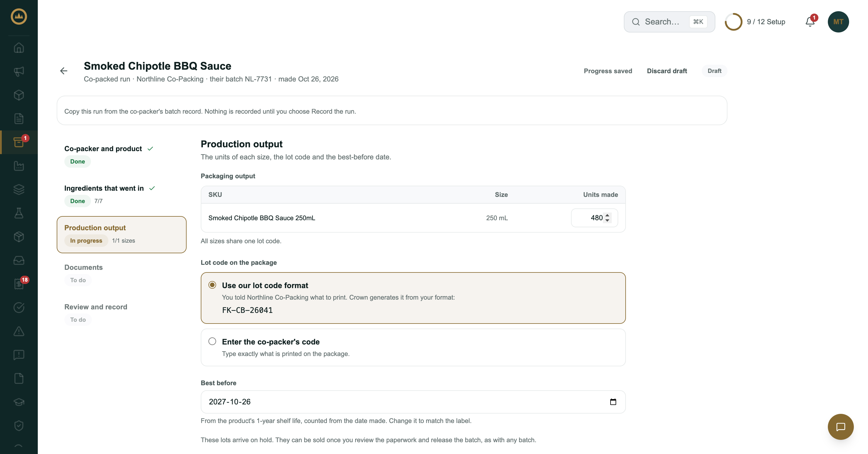Open the home icon in sidebar
The height and width of the screenshot is (454, 868).
pos(19,48)
